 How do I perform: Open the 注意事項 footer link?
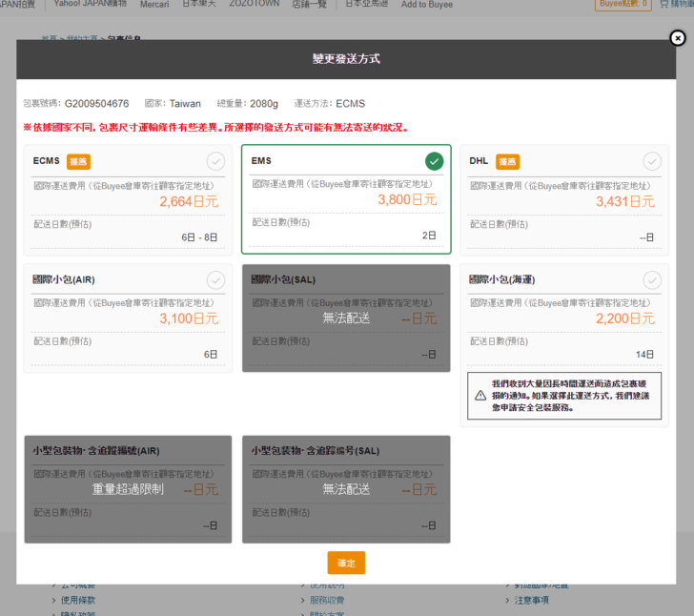pos(531,600)
